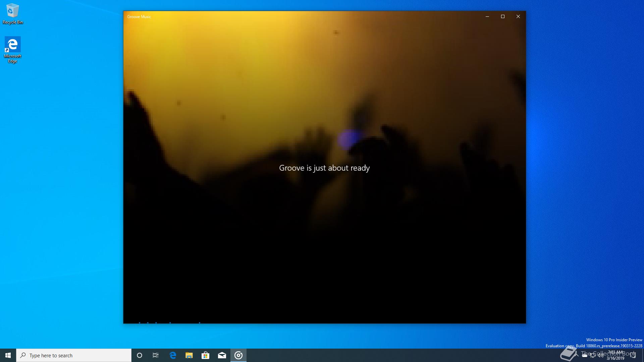This screenshot has width=644, height=362.
Task: Click the Show desktop sliver at taskbar end
Action: (643, 355)
